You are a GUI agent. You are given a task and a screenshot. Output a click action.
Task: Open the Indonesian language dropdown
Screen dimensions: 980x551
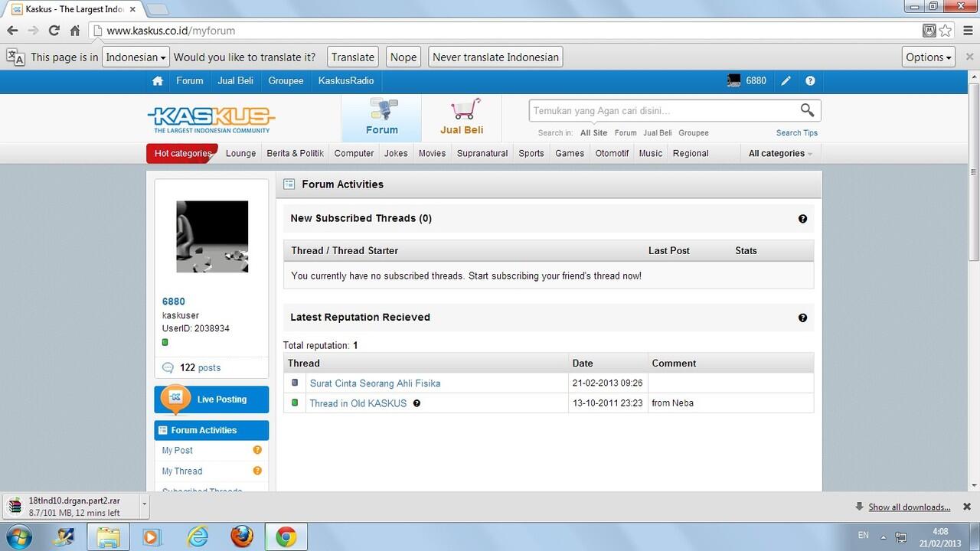[136, 57]
